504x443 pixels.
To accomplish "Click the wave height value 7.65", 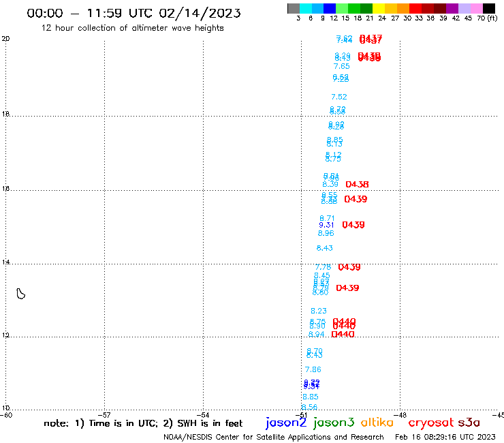I will click(x=341, y=66).
